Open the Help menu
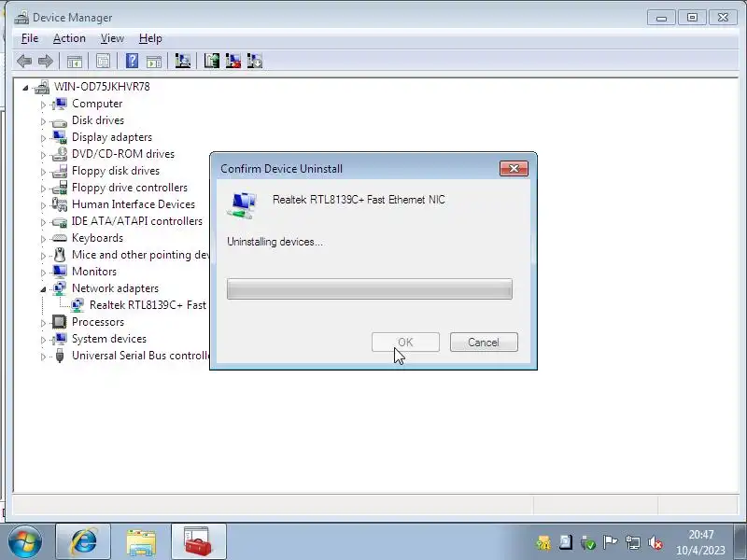Viewport: 747px width, 560px height. point(150,38)
